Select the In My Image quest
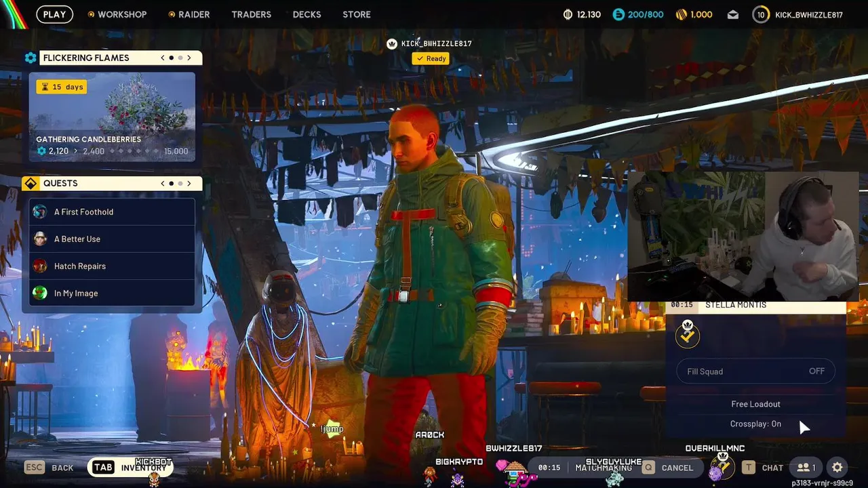868x488 pixels. pyautogui.click(x=112, y=293)
